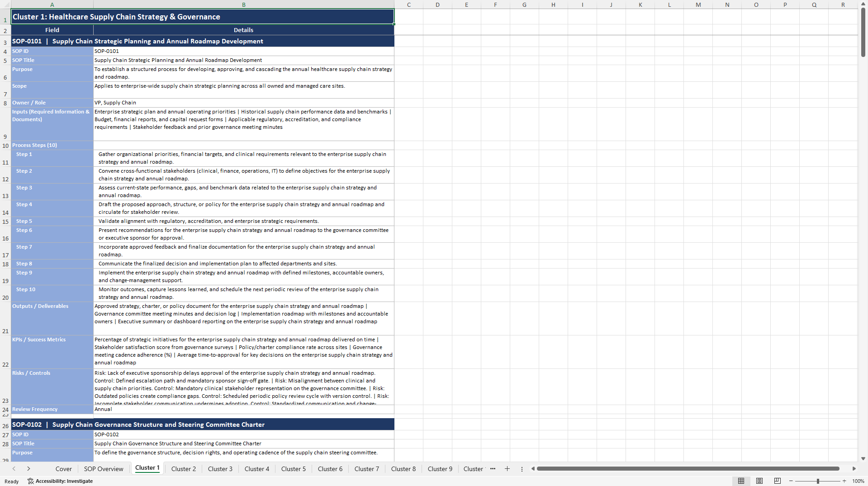Select the SOP-0101 section heading row

tap(202, 41)
